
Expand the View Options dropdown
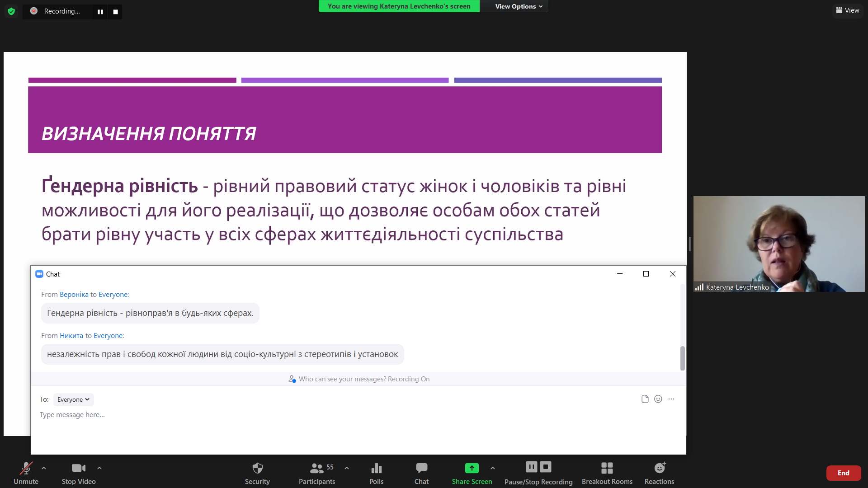(518, 6)
